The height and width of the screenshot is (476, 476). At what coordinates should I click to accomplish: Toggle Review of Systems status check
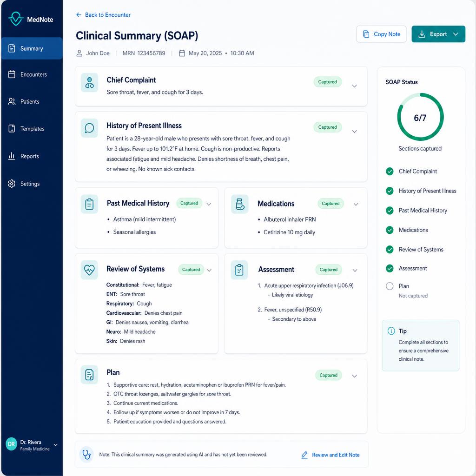tap(390, 250)
